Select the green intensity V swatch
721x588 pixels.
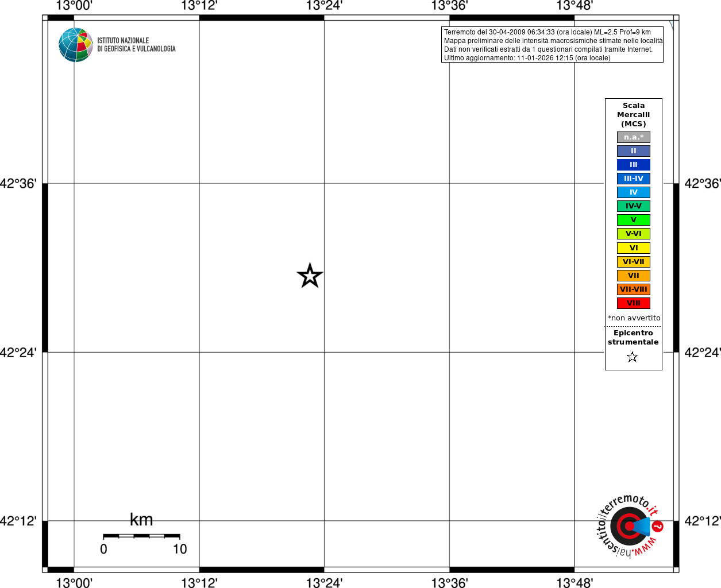pyautogui.click(x=634, y=220)
